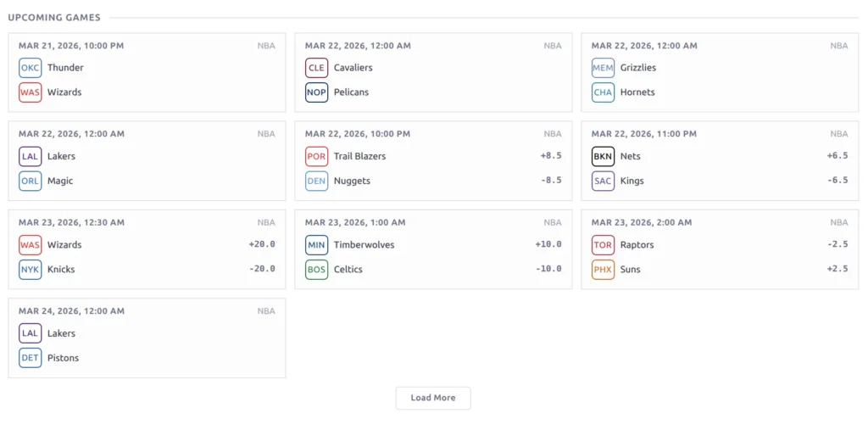868x430 pixels.
Task: Select the DET Pistons team badge
Action: pyautogui.click(x=30, y=358)
